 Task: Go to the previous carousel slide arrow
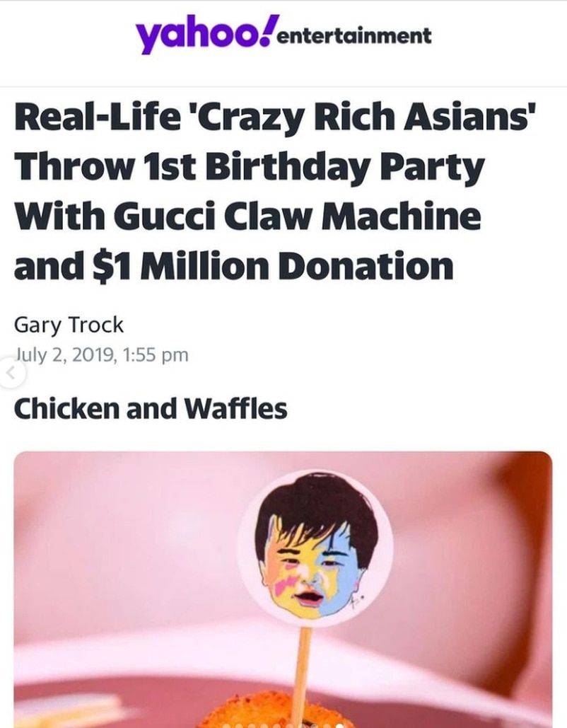[10, 372]
